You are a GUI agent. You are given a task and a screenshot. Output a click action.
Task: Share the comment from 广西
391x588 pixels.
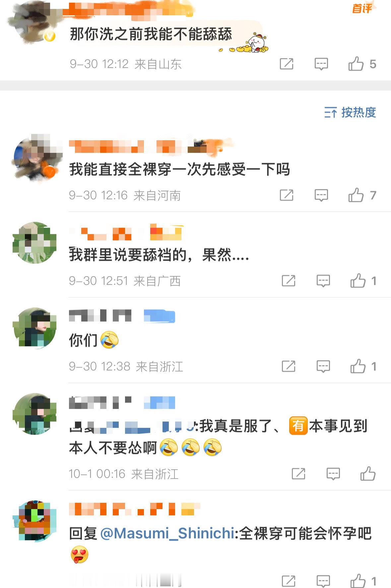pos(288,281)
